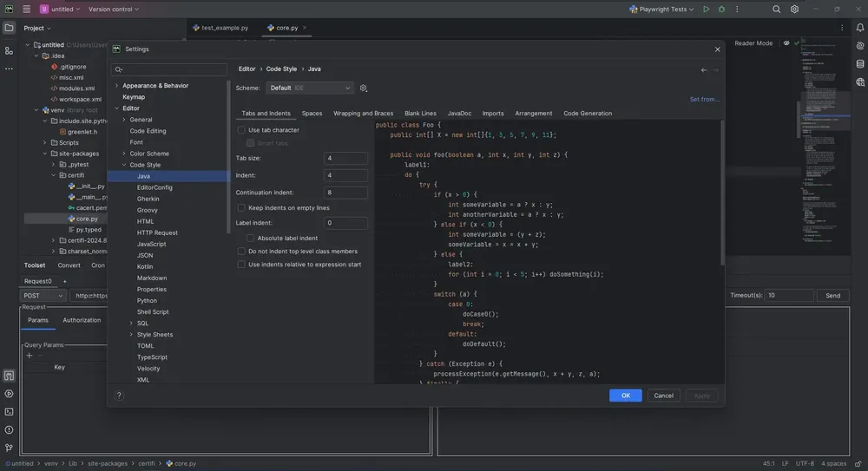
Task: Open Imports tab
Action: pos(493,114)
